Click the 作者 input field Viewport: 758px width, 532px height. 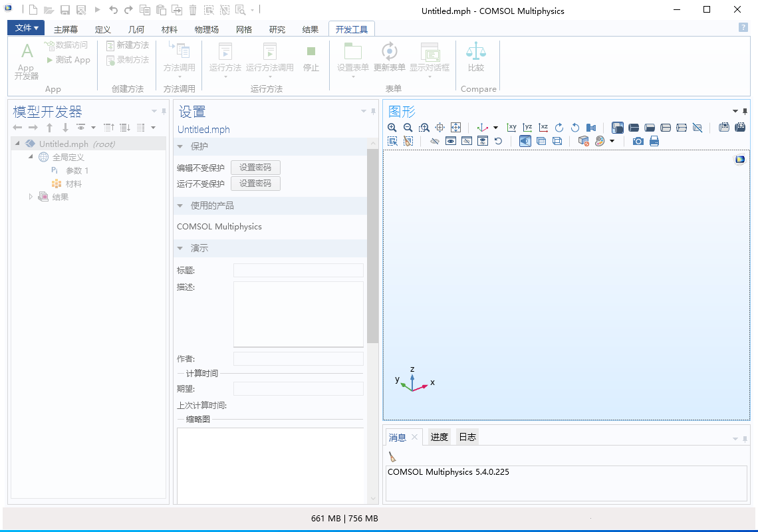[299, 359]
